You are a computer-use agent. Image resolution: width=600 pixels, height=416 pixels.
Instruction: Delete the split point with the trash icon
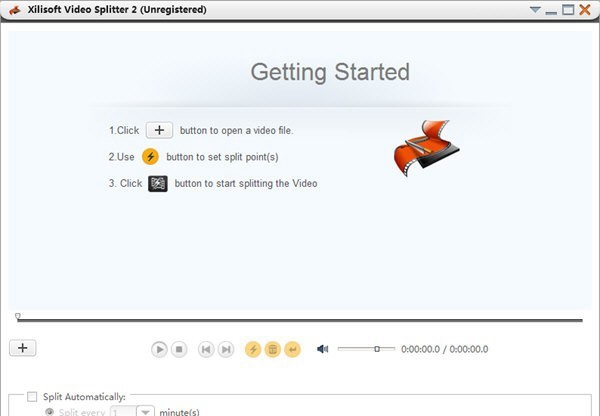(273, 349)
